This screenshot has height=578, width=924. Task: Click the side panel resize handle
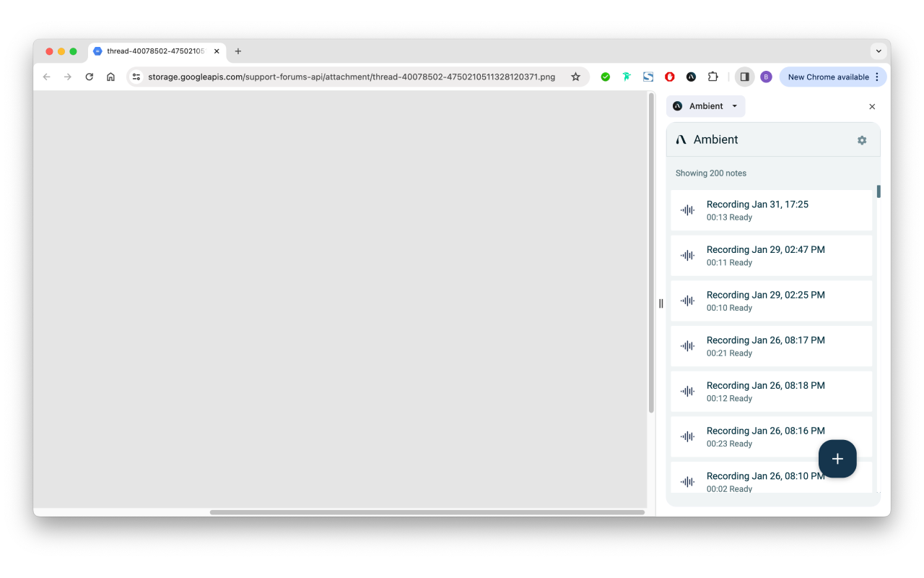point(661,303)
